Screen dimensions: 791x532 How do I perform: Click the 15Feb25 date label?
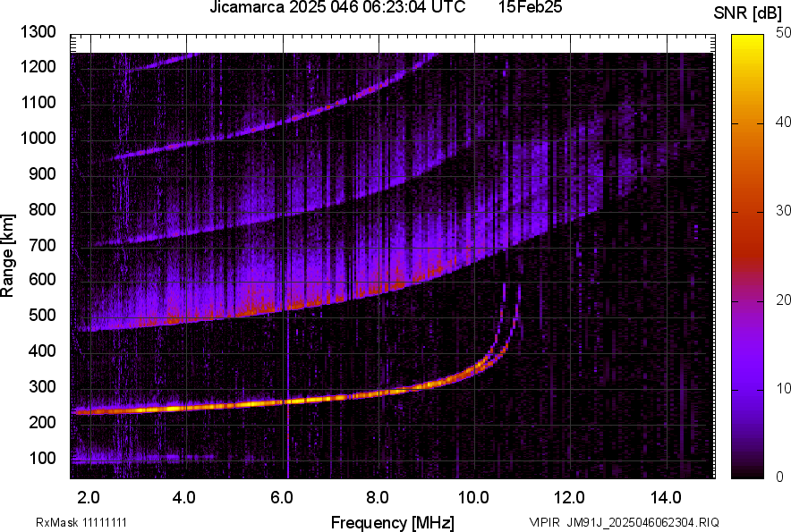(523, 8)
